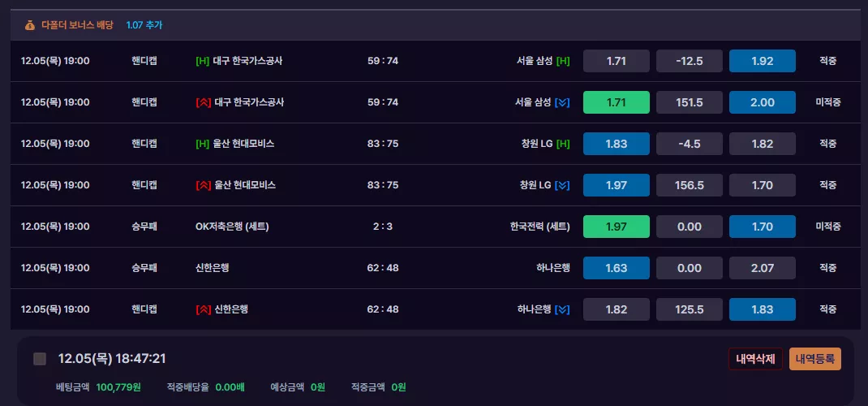Select blue 1.83 odds in the 125.5 row
Image resolution: width=868 pixels, height=406 pixels.
[x=763, y=309]
